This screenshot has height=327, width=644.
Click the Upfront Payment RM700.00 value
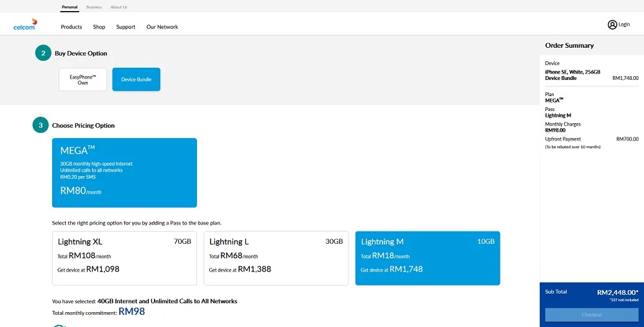627,139
